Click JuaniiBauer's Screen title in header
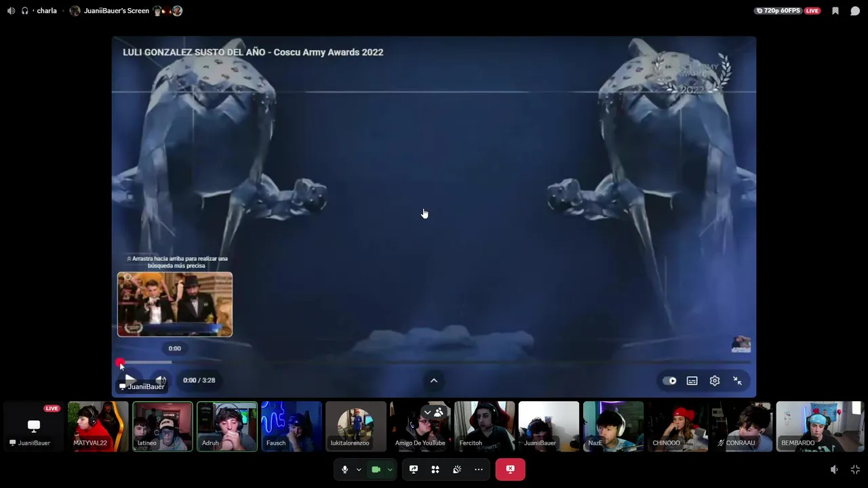 (117, 11)
